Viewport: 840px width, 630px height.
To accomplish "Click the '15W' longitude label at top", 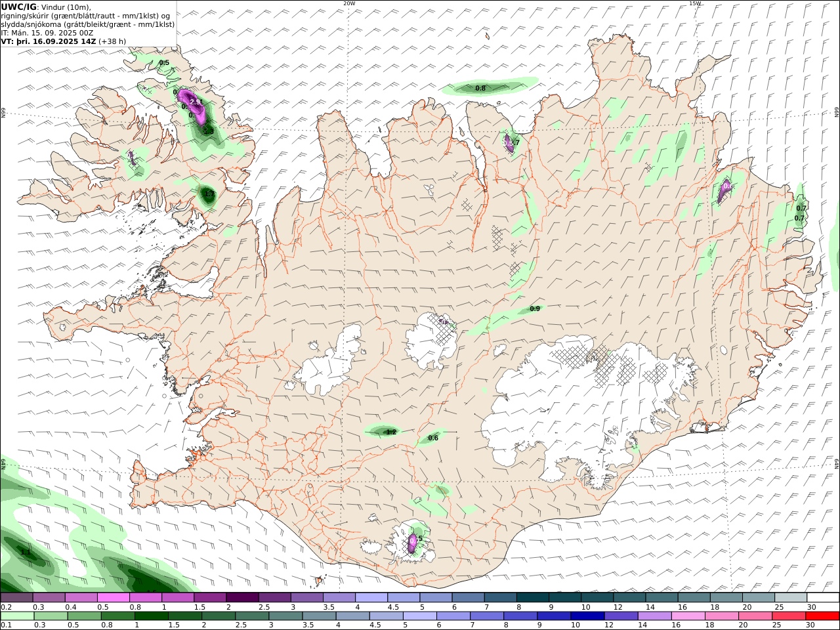I will coord(695,3).
